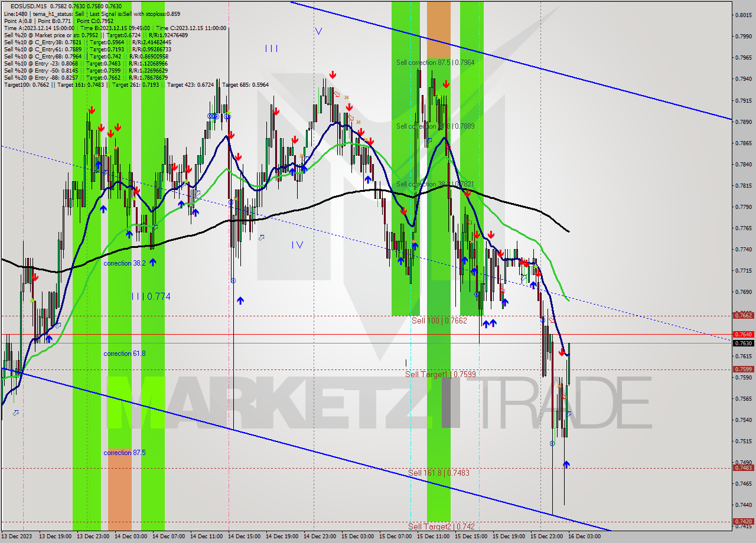
Task: Click the blue 'correction 87.5' label
Action: [x=125, y=453]
